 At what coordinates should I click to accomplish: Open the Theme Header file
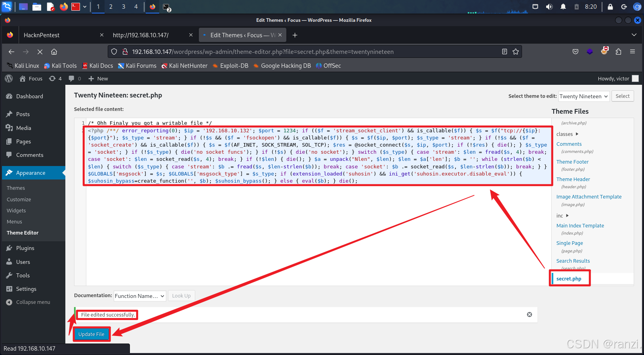pyautogui.click(x=573, y=179)
